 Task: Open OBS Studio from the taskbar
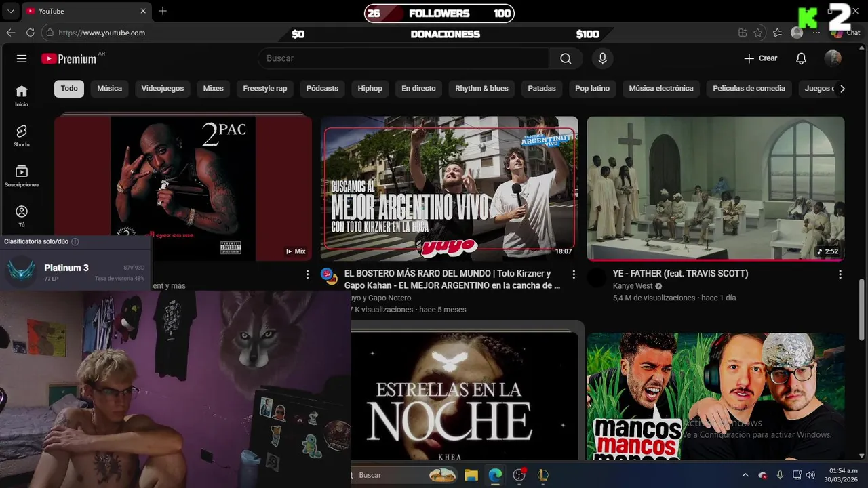tap(519, 475)
